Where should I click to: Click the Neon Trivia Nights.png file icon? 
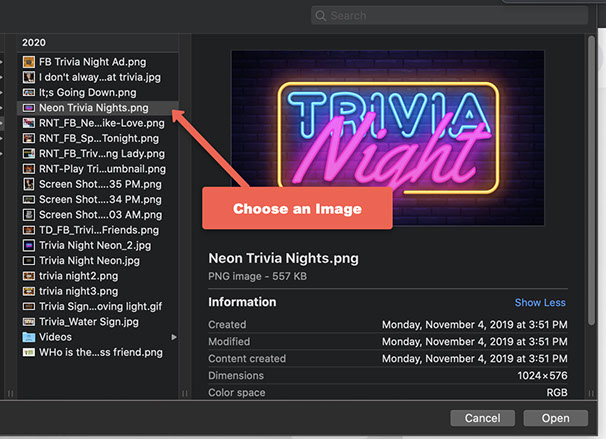(29, 107)
